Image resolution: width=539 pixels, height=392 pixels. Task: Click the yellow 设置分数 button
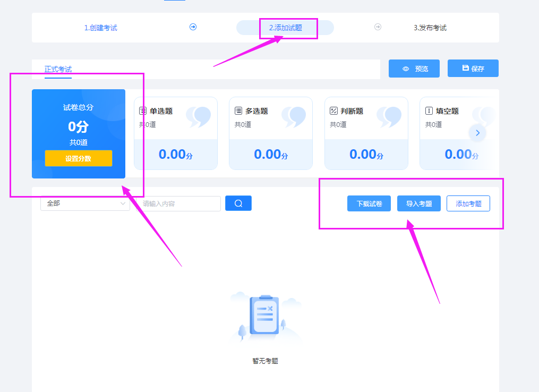pyautogui.click(x=79, y=158)
